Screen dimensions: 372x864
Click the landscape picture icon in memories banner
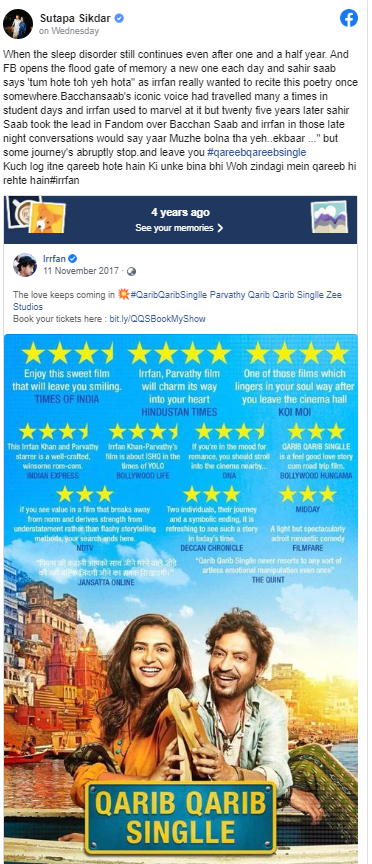coord(329,216)
